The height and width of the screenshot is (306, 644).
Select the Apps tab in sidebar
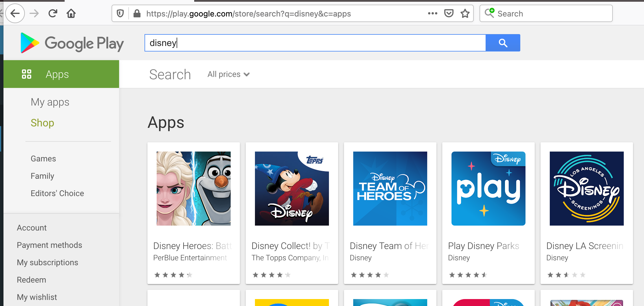(x=61, y=74)
